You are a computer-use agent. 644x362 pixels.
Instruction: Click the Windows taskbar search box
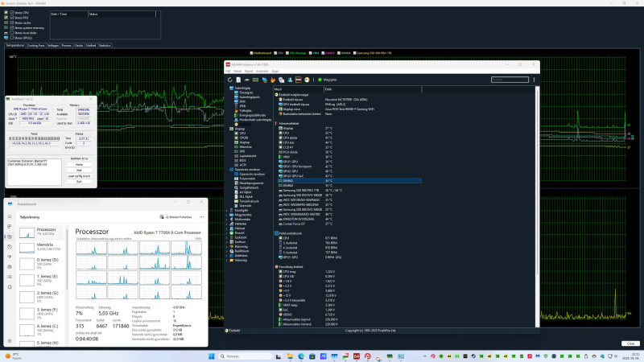(x=245, y=356)
